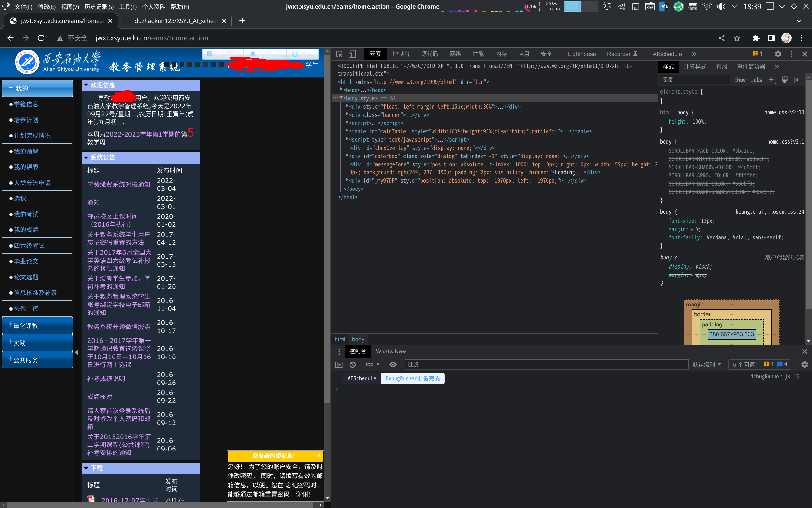The width and height of the screenshot is (812, 508).
Task: Clear the console with the ban icon
Action: [x=352, y=364]
